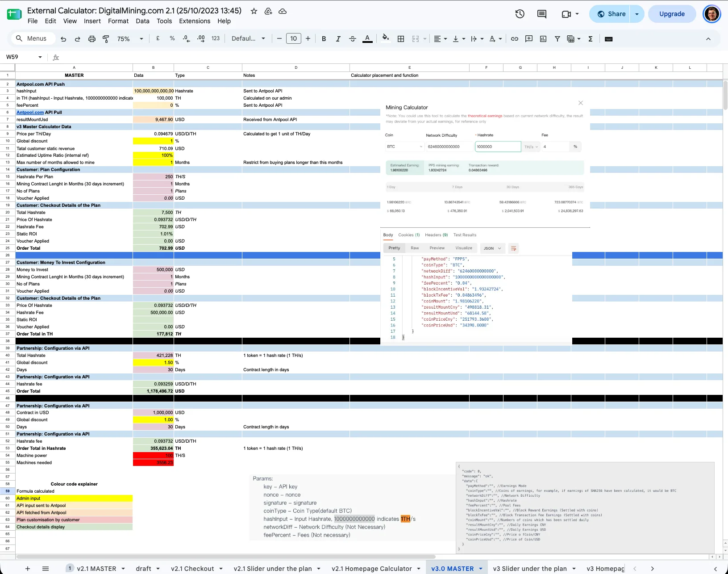This screenshot has width=728, height=574.
Task: Print the spreadsheet via printer icon
Action: coord(92,39)
